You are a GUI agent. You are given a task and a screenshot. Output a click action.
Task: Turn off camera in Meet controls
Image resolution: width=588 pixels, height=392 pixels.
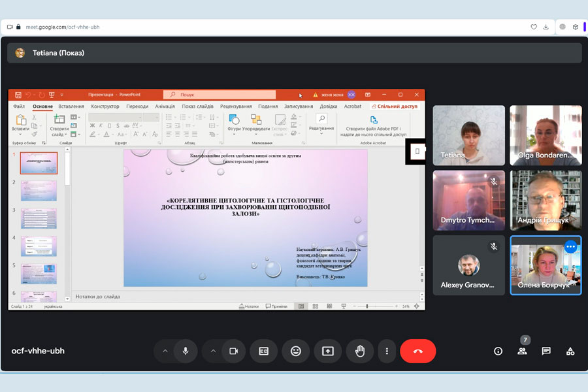coord(233,351)
